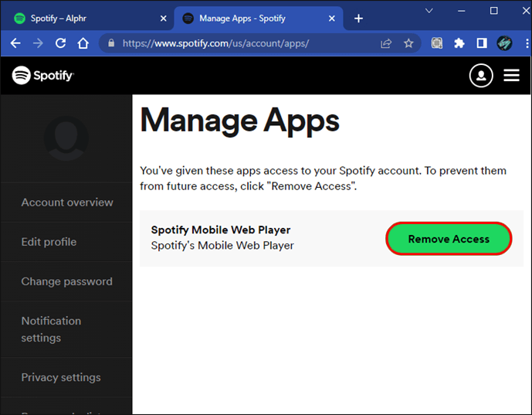Viewport: 532px width, 415px height.
Task: Switch to the Spotify – Alphr tab
Action: tap(88, 19)
